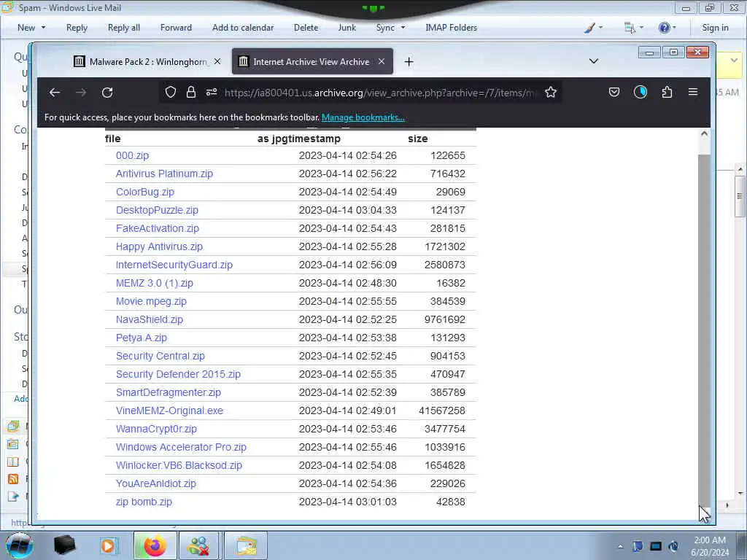Image resolution: width=747 pixels, height=560 pixels.
Task: Download 000.zip
Action: point(133,156)
